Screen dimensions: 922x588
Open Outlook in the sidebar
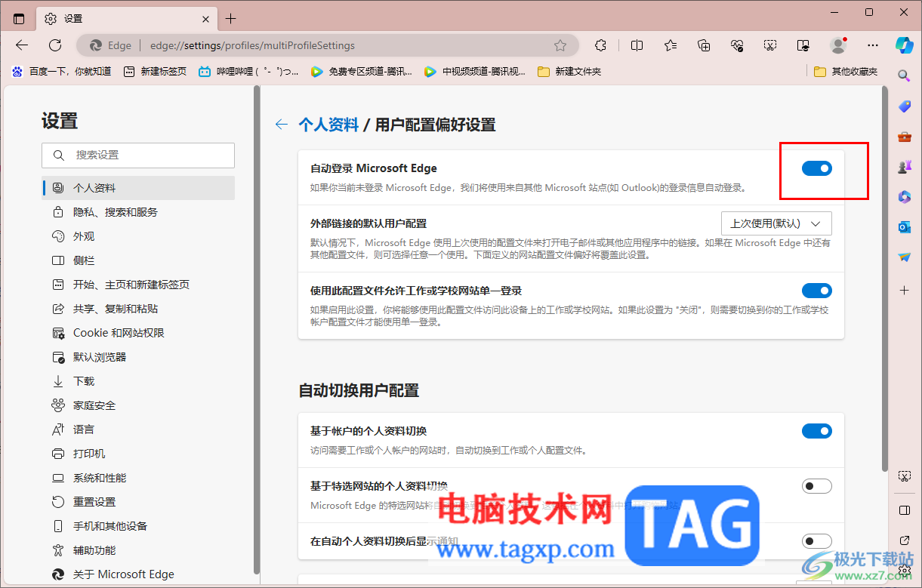click(x=904, y=227)
